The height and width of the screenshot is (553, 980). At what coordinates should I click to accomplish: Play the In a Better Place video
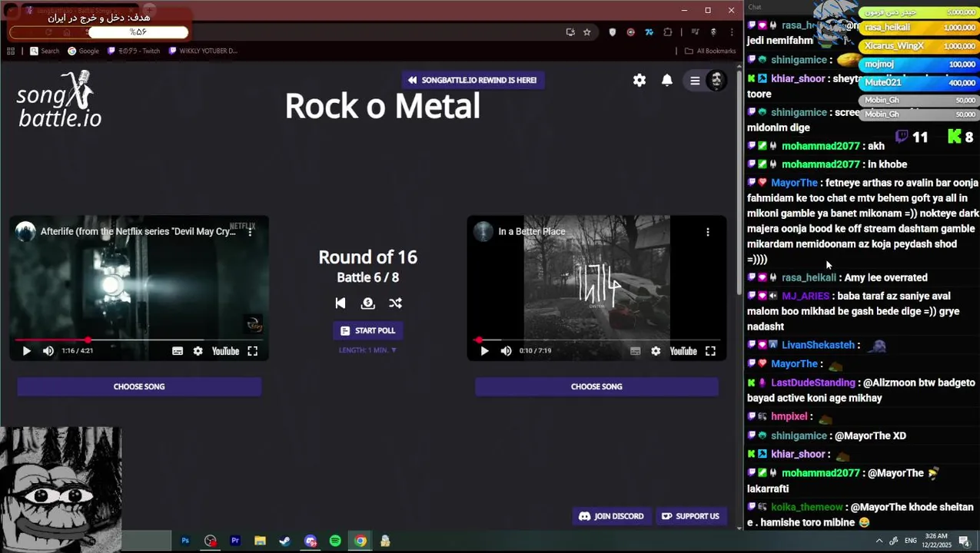click(x=484, y=351)
